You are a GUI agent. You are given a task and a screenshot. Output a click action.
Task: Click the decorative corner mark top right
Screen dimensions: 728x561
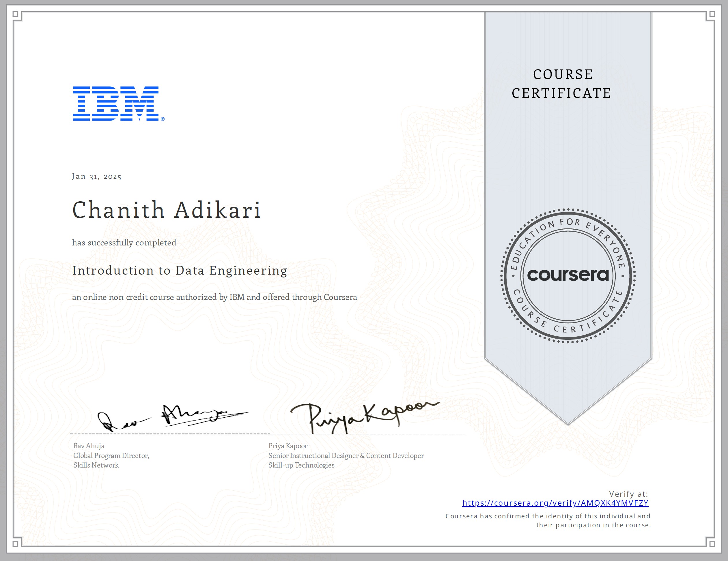point(713,14)
